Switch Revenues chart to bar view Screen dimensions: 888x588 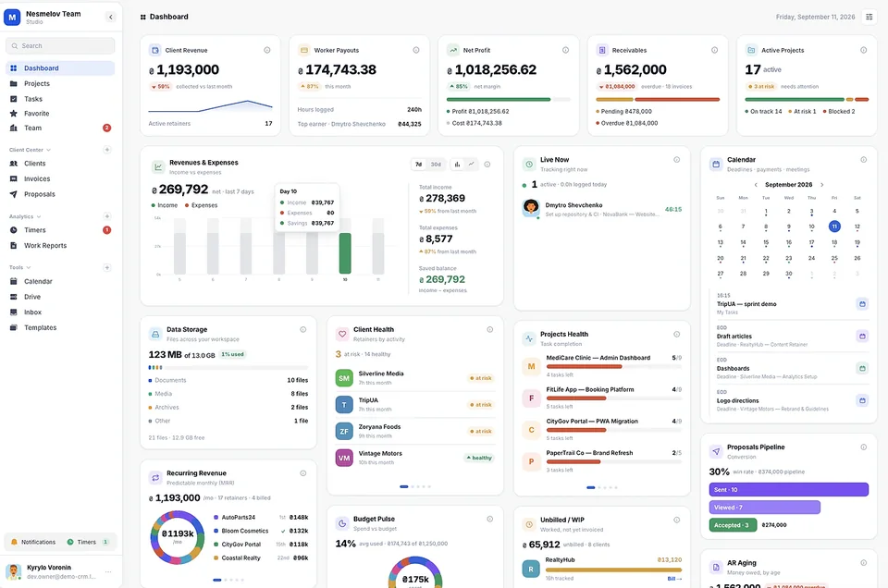click(457, 165)
